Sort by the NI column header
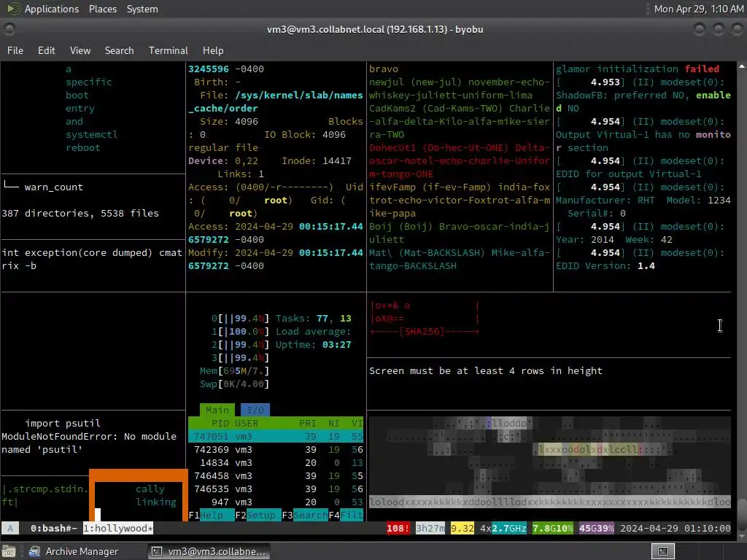747x560 pixels. [x=333, y=424]
